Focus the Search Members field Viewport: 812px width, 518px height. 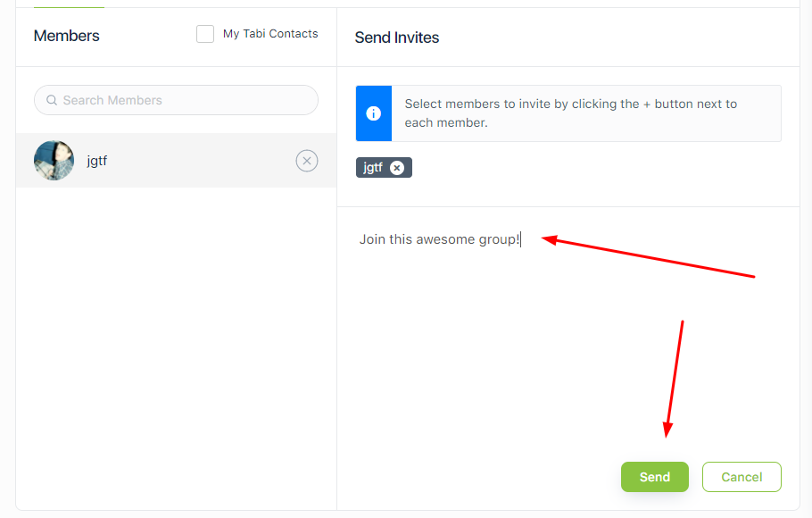pos(176,100)
